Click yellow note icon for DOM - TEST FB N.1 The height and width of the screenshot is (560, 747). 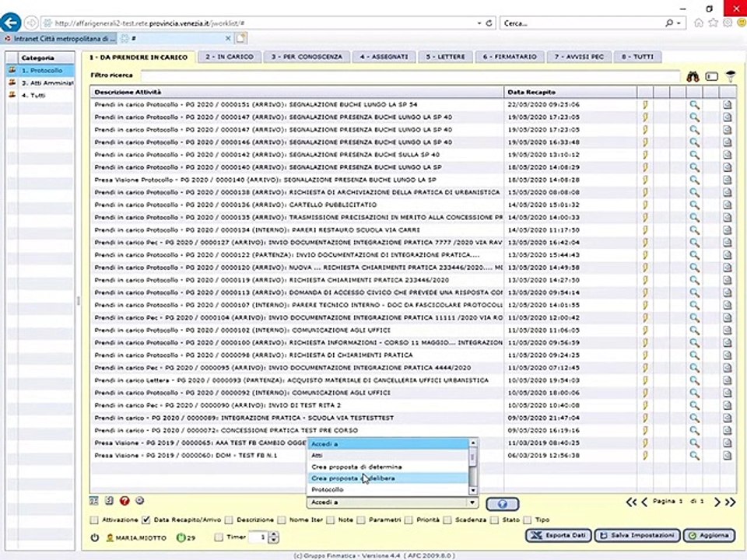(x=645, y=456)
